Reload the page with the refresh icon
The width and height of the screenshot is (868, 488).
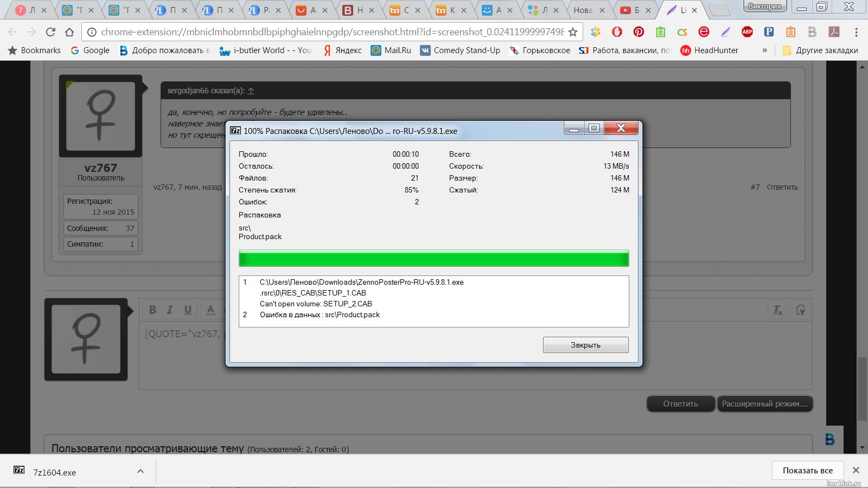click(x=50, y=32)
